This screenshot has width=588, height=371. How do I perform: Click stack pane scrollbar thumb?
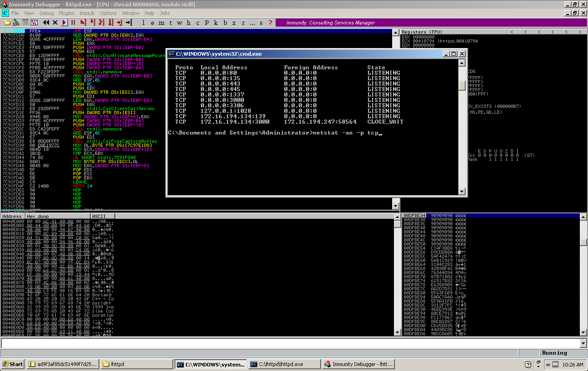point(583,242)
